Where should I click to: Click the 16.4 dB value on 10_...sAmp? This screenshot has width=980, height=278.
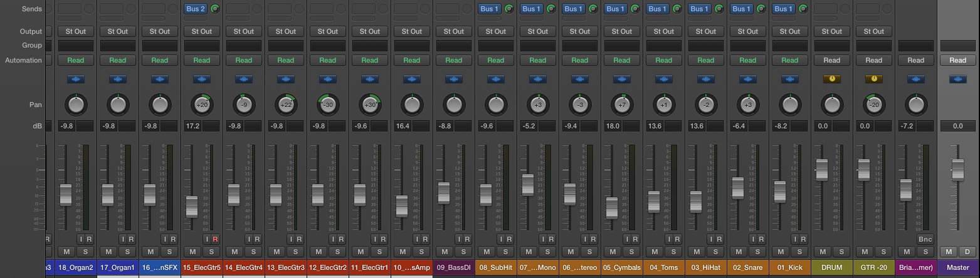[403, 126]
